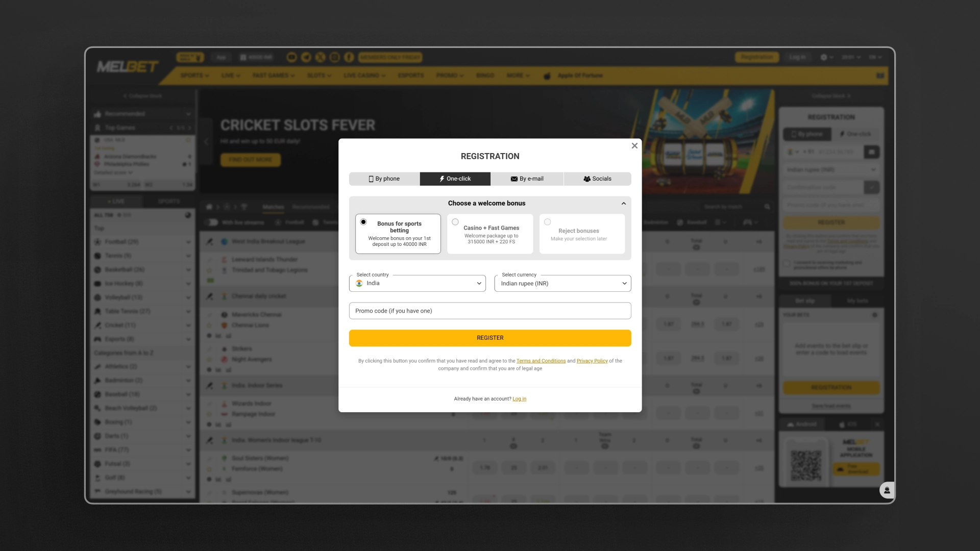Click the Boxing glove icon in sidebar
The width and height of the screenshot is (980, 551).
97,422
